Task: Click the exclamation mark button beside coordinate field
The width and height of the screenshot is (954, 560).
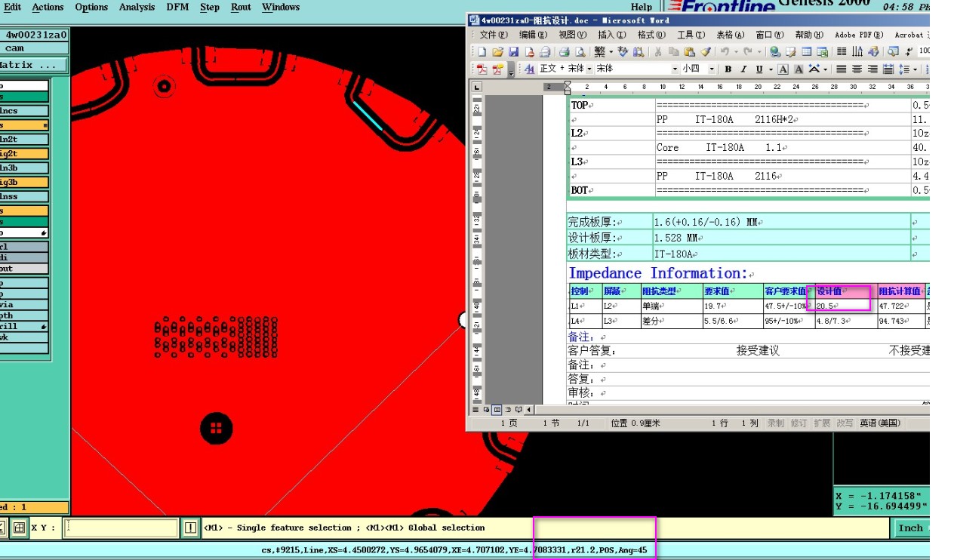Action: [190, 528]
